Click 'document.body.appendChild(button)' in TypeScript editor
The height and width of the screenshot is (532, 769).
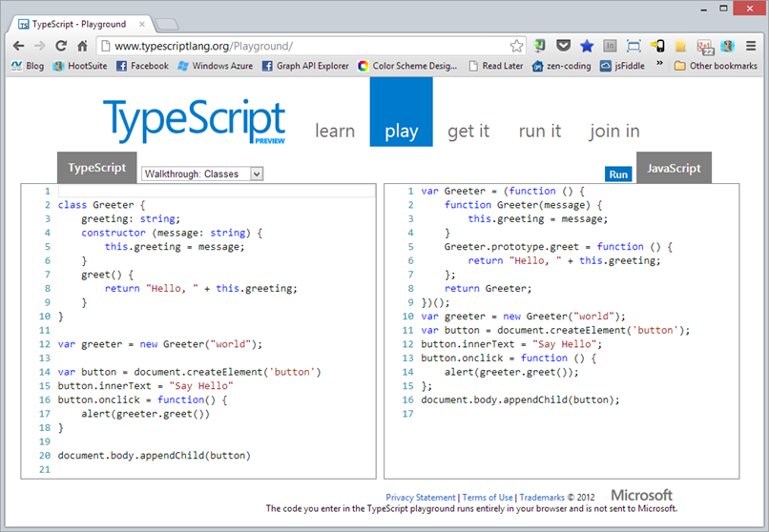click(x=154, y=456)
